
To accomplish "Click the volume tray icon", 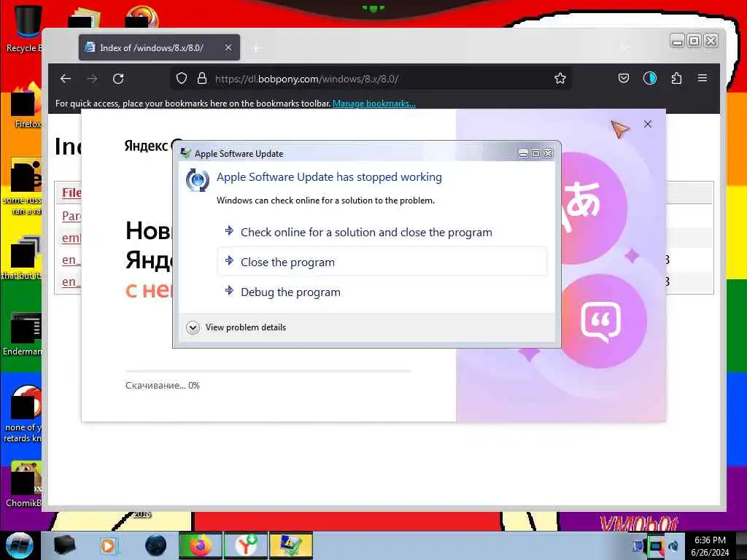I will [x=673, y=546].
